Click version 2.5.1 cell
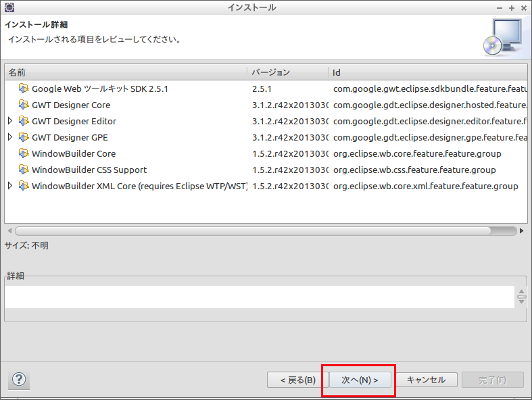The height and width of the screenshot is (400, 532). [x=262, y=89]
